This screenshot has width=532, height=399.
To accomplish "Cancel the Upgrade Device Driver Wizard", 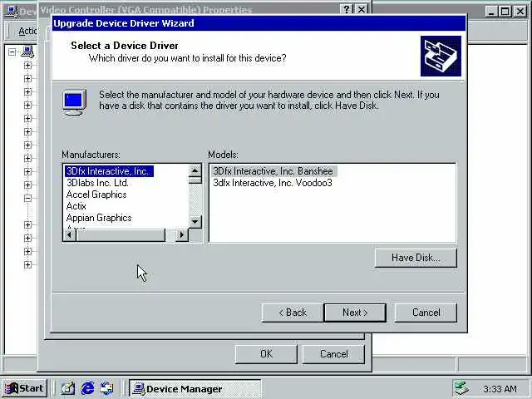I will 426,313.
